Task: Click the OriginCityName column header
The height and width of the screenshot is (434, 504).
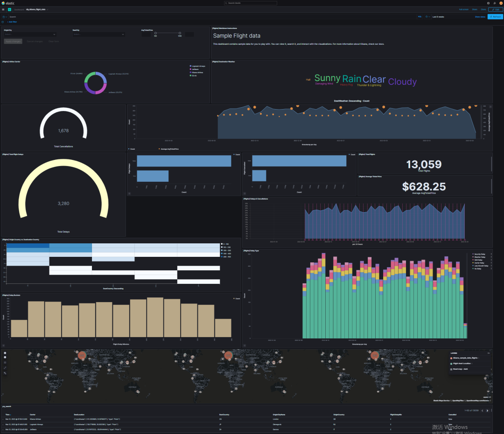Action: 279,415
